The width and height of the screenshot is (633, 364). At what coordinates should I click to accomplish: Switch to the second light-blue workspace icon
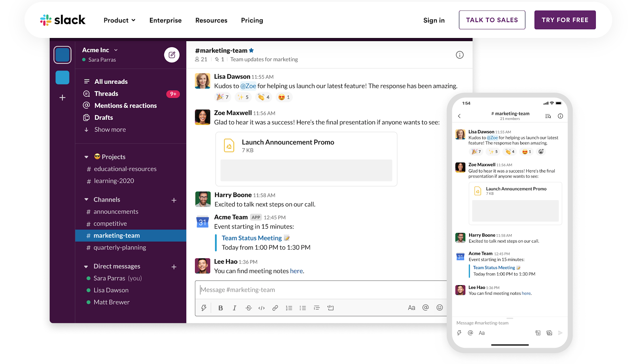click(x=63, y=78)
